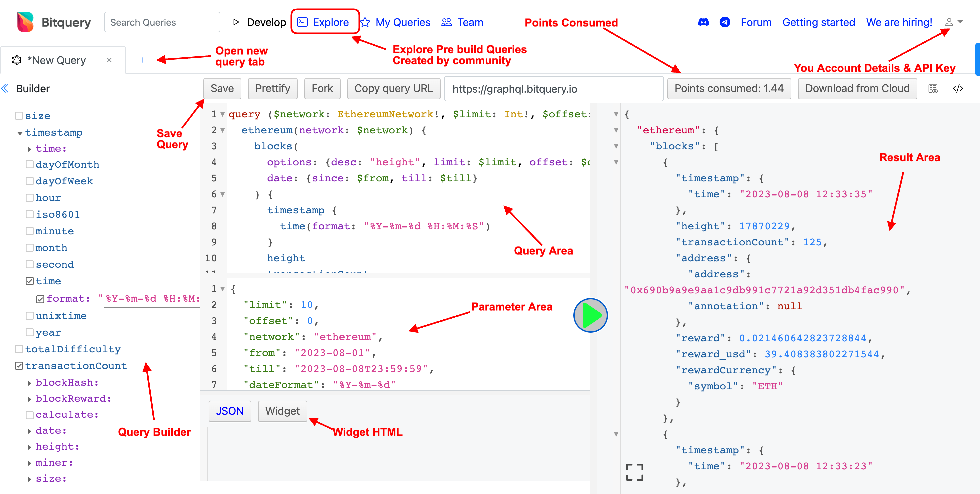The height and width of the screenshot is (494, 980).
Task: Click the Prettify button
Action: 273,89
